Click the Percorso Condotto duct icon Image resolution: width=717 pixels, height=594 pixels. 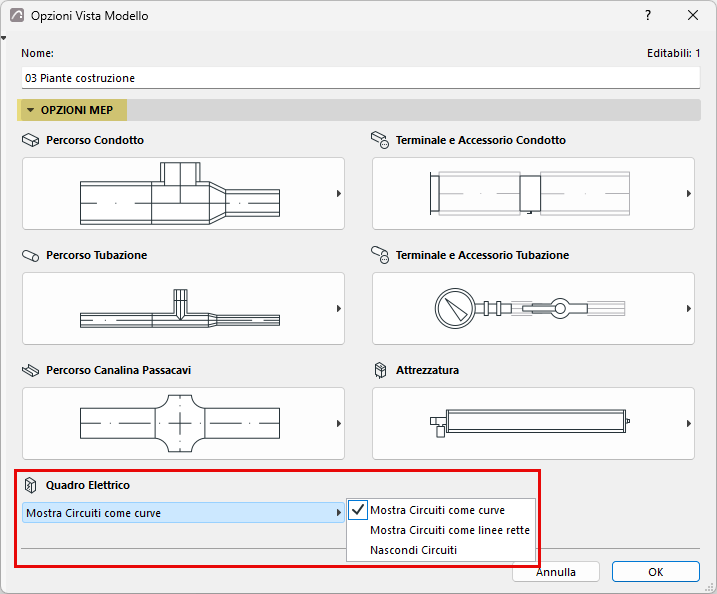point(31,140)
